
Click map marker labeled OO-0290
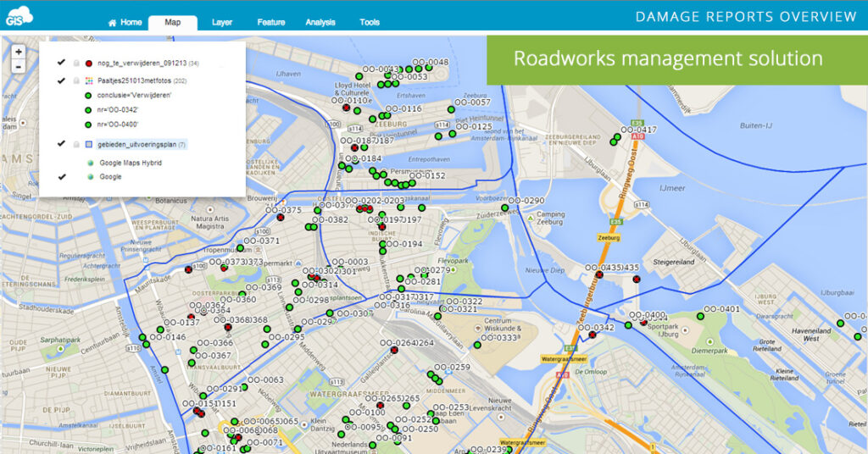coord(505,208)
